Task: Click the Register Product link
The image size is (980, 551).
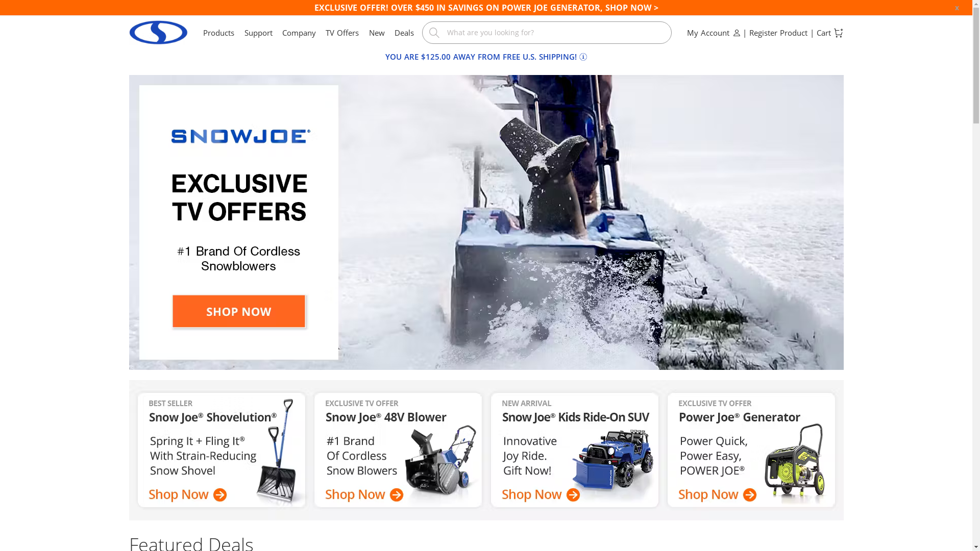Action: point(778,33)
